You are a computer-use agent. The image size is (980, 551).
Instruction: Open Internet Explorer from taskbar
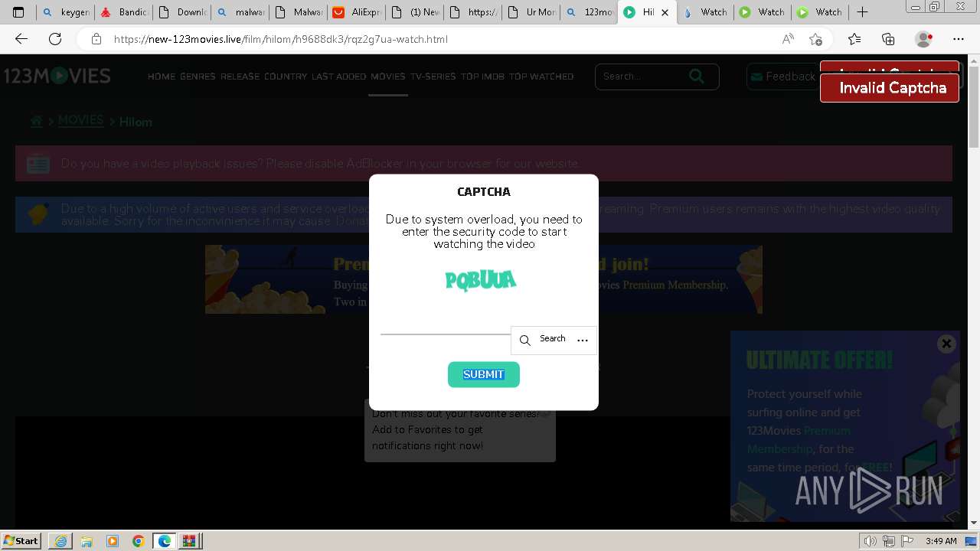point(60,541)
